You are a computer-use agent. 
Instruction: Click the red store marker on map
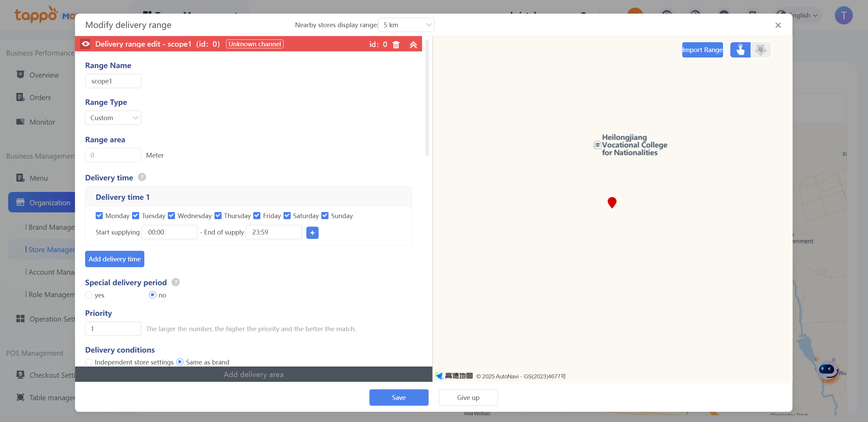(612, 202)
